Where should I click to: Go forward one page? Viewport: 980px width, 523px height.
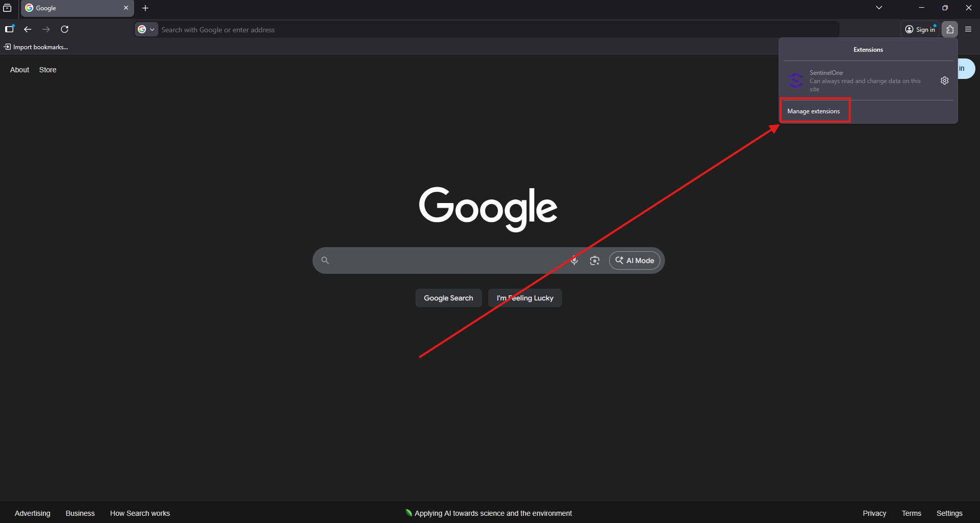pos(46,29)
